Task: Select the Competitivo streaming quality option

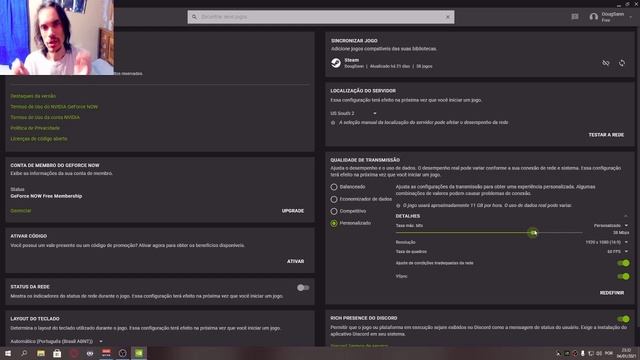Action: [334, 211]
